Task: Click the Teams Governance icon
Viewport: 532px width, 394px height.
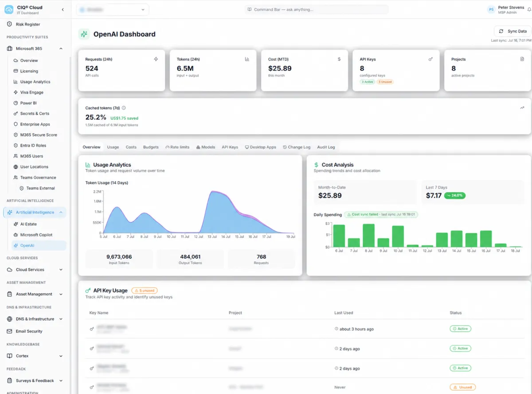Action: pyautogui.click(x=16, y=177)
